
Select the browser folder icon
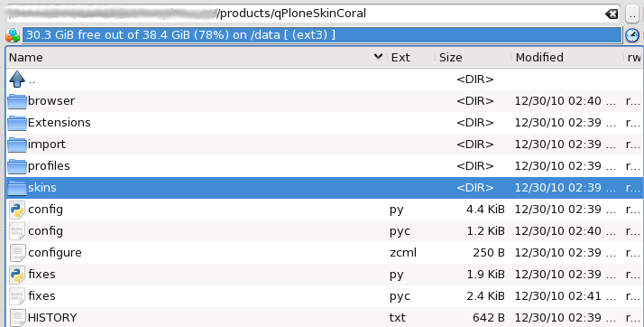click(17, 101)
